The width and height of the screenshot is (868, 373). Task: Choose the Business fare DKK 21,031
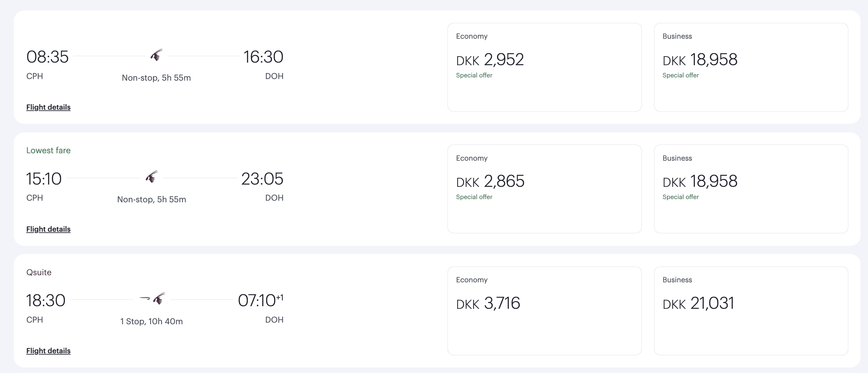[x=751, y=311]
